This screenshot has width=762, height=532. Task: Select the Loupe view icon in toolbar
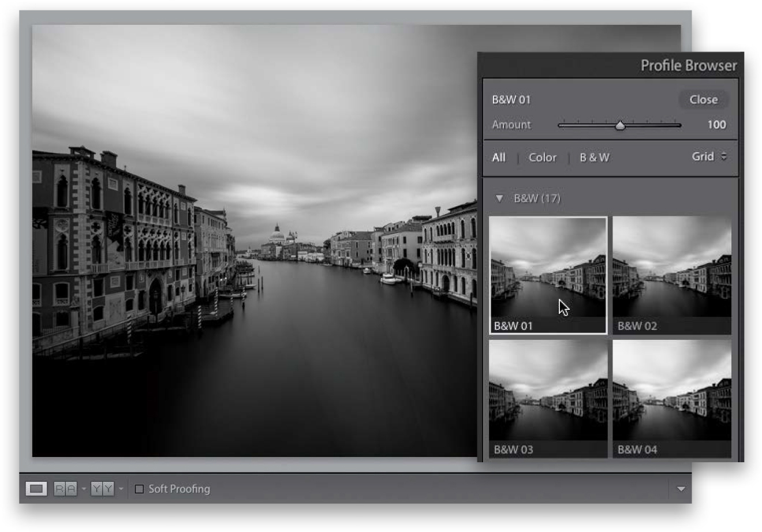coord(36,489)
